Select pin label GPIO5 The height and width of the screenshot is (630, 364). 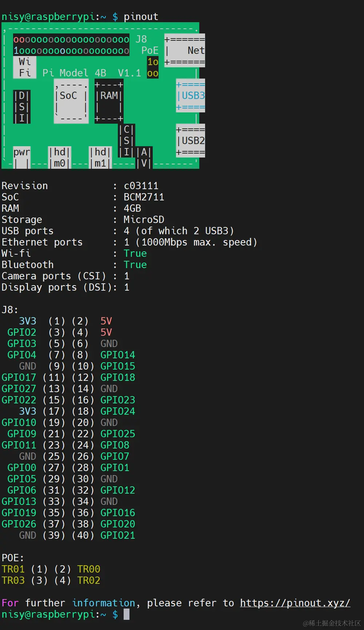pos(22,479)
